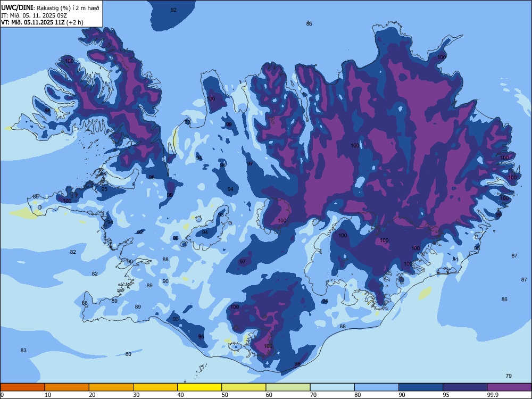Click the 90–95 medium blue legend swatch
This screenshot has width=532, height=399.
[x=421, y=387]
